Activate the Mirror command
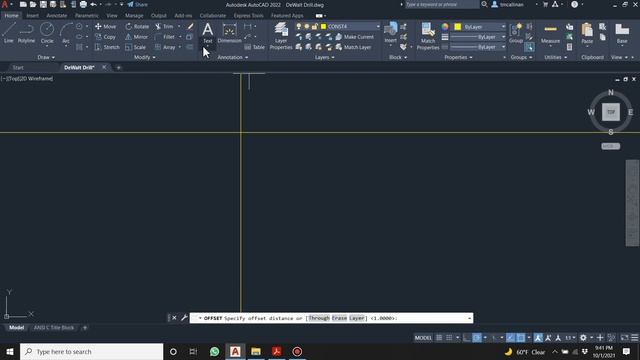This screenshot has width=640, height=360. (136, 37)
